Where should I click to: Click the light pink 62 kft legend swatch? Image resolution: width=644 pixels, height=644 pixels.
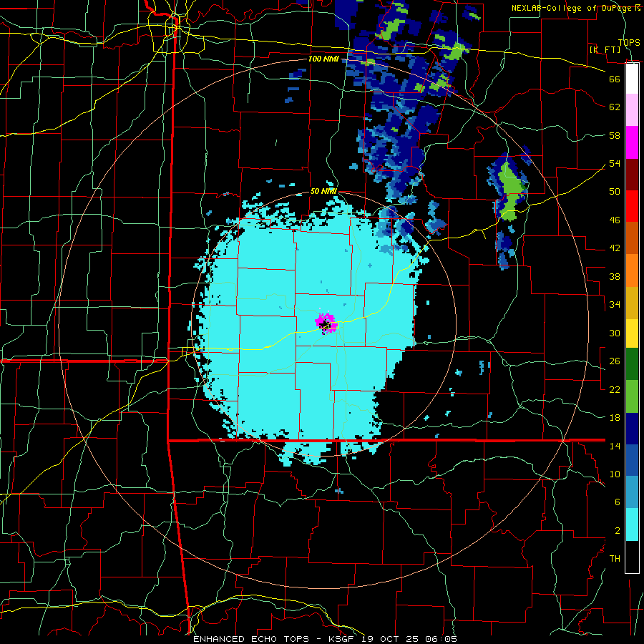(x=632, y=110)
